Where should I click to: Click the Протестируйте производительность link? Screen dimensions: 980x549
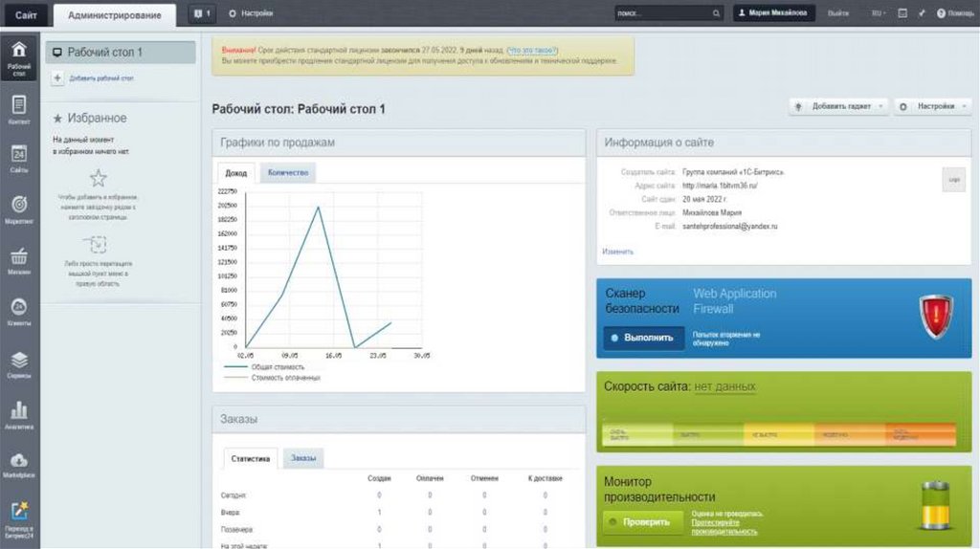click(724, 527)
